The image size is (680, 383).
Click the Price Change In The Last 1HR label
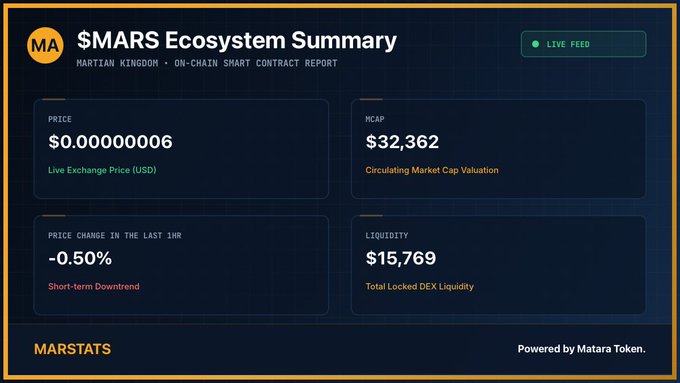114,236
